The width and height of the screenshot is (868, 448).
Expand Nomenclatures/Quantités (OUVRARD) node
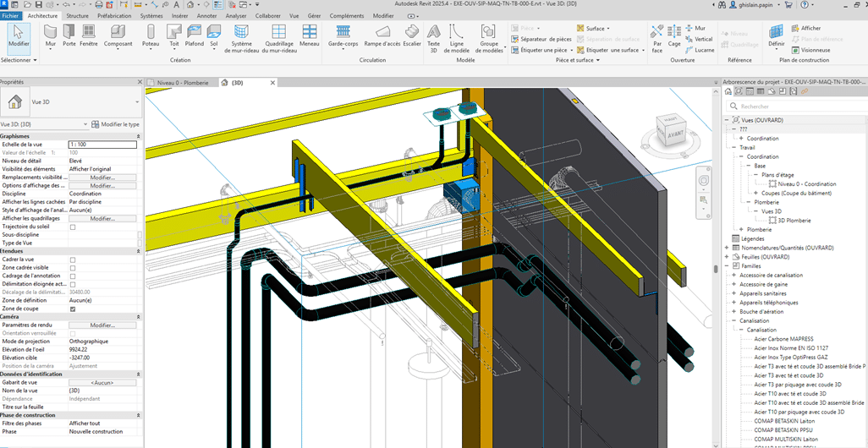[x=727, y=248]
